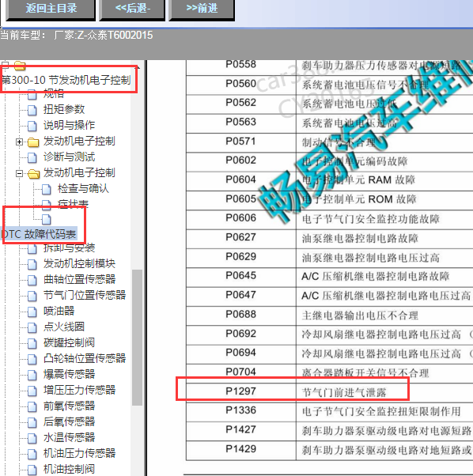Image resolution: width=473 pixels, height=476 pixels.
Task: Collapse the expanded 发动机电子控制 folder
Action: [x=19, y=173]
